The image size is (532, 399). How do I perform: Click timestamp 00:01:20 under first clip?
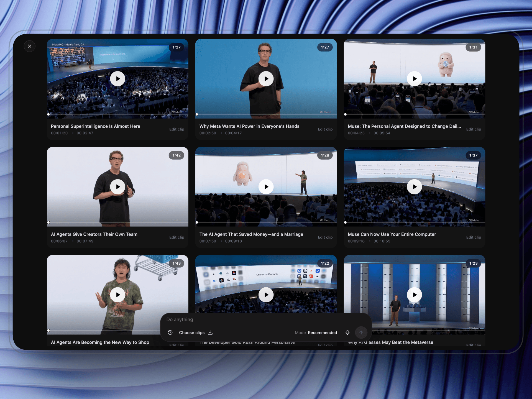click(x=59, y=133)
